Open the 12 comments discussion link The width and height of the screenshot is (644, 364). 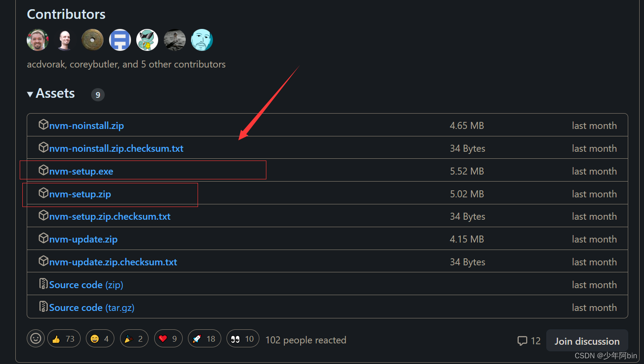tap(529, 341)
